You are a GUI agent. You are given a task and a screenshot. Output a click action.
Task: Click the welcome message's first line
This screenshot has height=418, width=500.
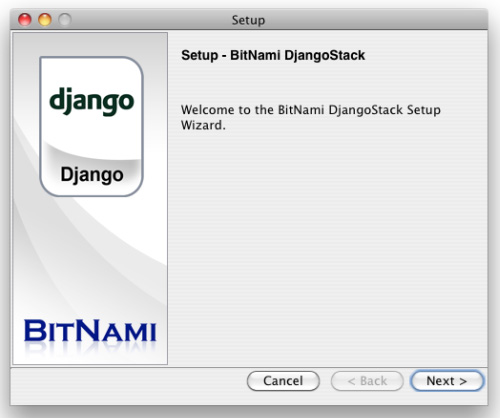311,110
